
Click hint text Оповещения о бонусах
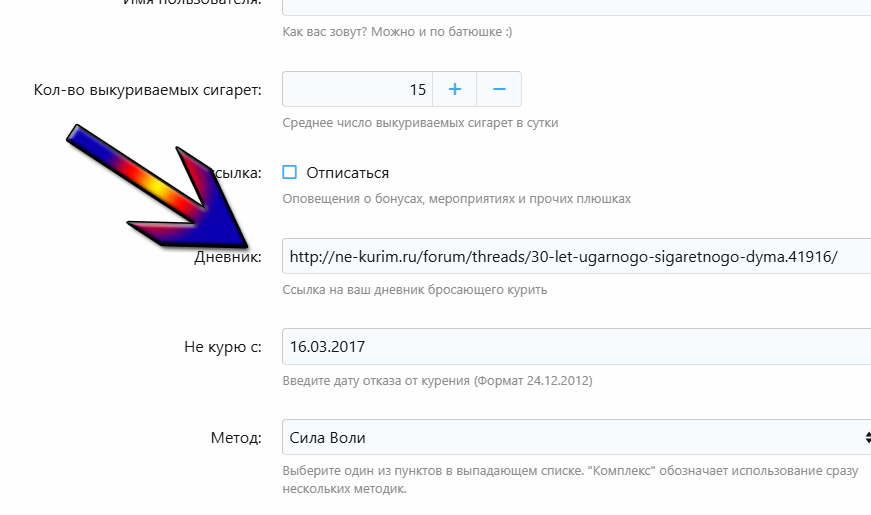pos(457,199)
